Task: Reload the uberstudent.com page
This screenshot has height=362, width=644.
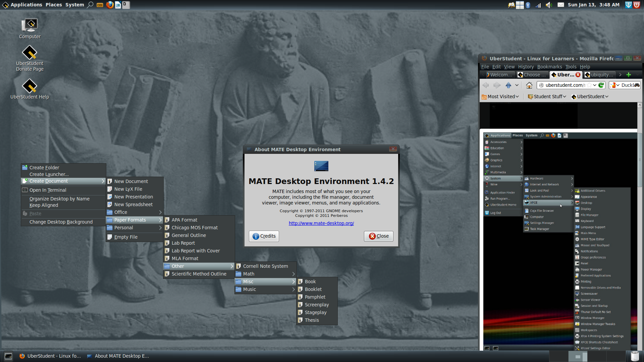Action: pos(601,85)
